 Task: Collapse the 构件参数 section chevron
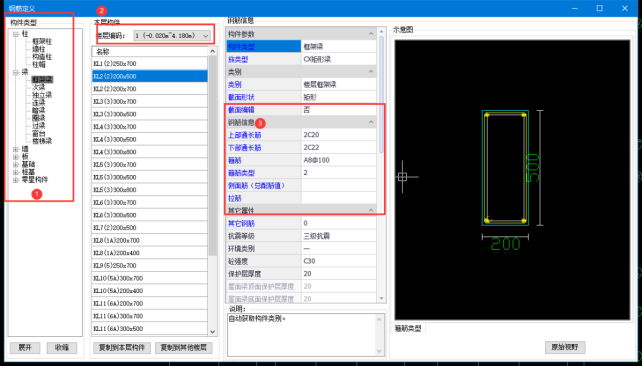coord(371,34)
